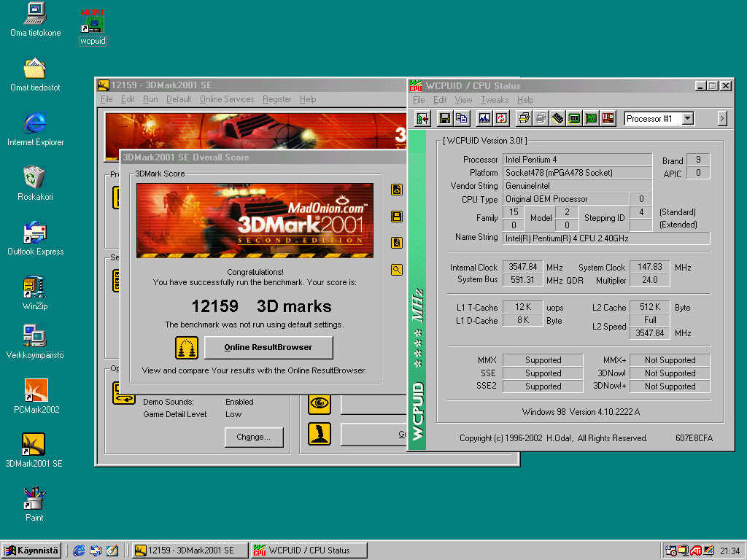This screenshot has height=560, width=747.
Task: Open Oma tietokone desktop icon
Action: click(35, 19)
